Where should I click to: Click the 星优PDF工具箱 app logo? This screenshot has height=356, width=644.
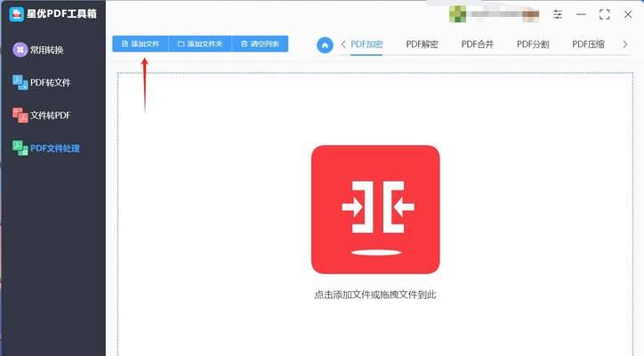(x=16, y=13)
